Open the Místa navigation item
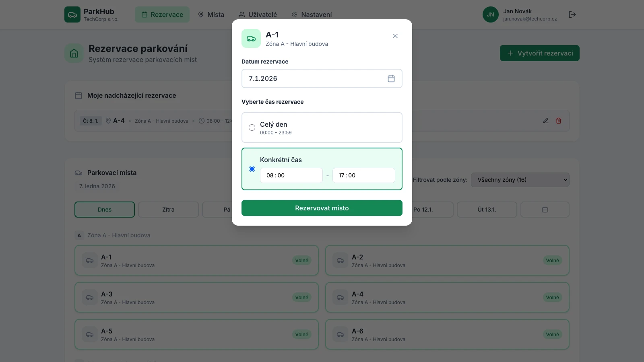The height and width of the screenshot is (362, 644). click(x=211, y=14)
